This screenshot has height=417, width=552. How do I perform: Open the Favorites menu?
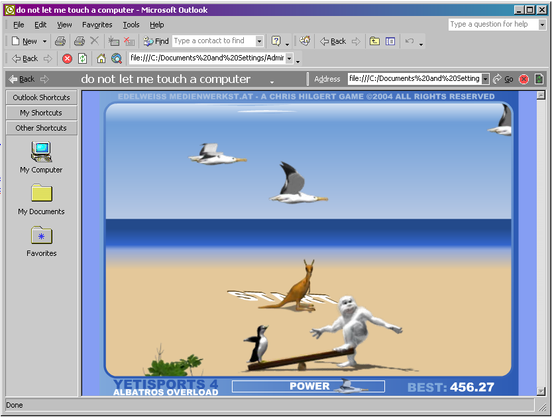pyautogui.click(x=97, y=25)
